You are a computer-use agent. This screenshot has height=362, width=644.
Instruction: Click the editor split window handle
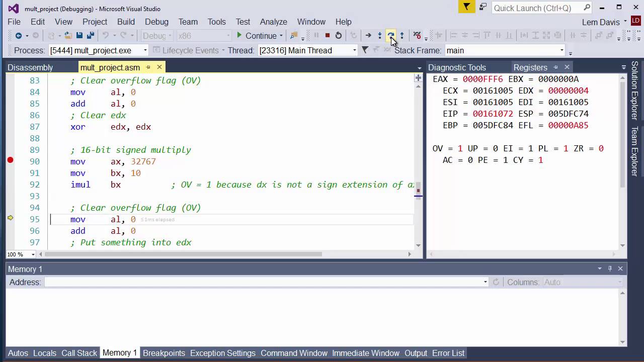(x=418, y=77)
